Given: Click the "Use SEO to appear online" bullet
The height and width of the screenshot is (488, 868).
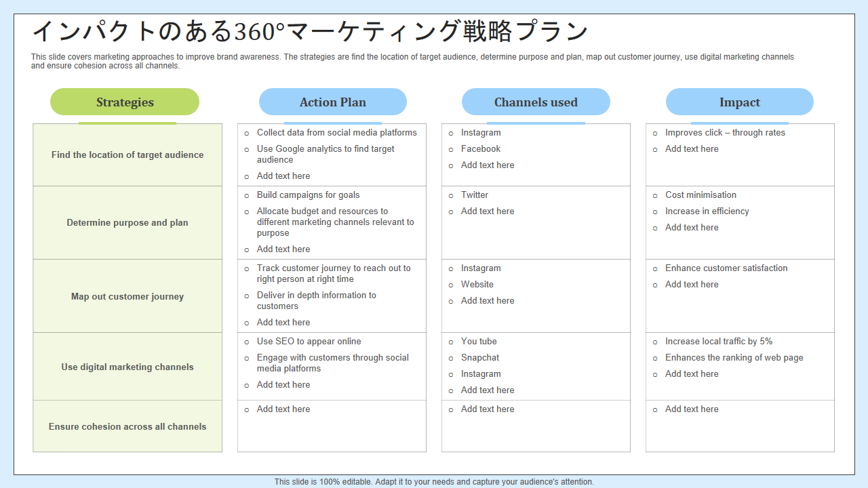Looking at the screenshot, I should point(309,342).
